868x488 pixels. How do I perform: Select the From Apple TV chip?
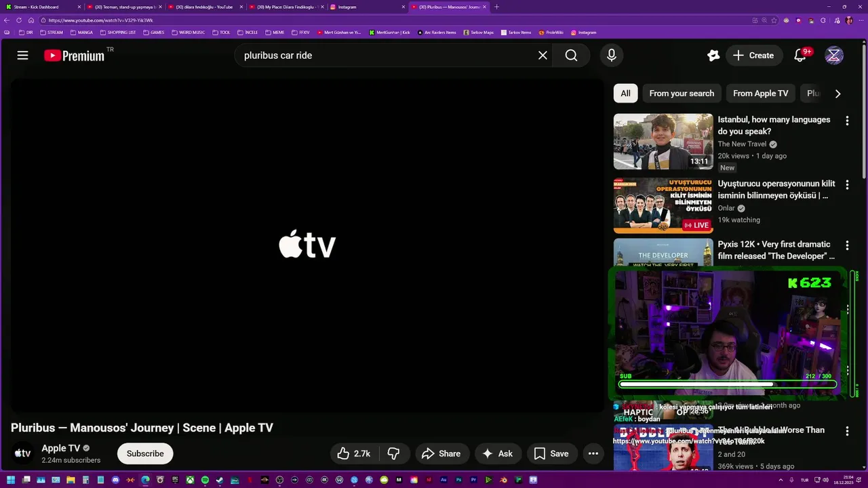pyautogui.click(x=760, y=94)
